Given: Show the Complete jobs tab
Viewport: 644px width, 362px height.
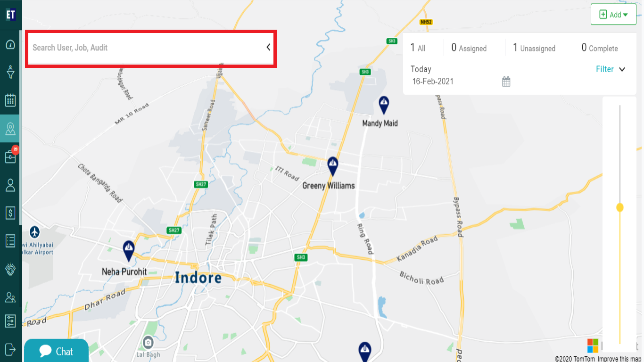Looking at the screenshot, I should coord(600,48).
